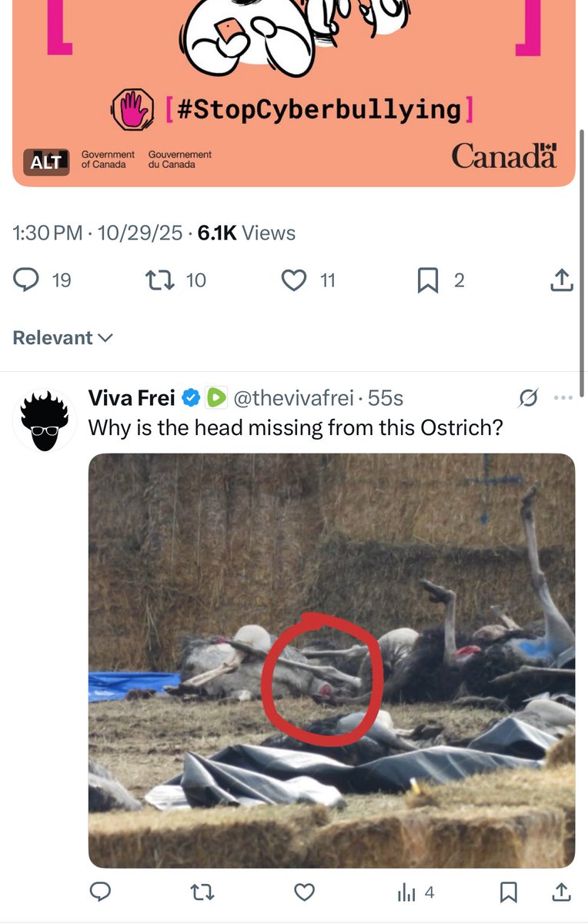Open the Grok icon on Viva Frei's reply
588x924 pixels.
coord(528,398)
